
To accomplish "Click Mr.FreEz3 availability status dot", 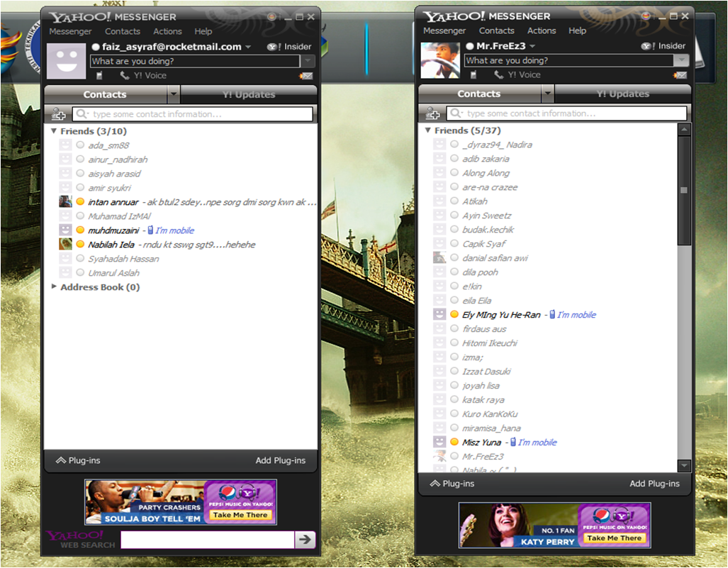I will click(x=470, y=46).
